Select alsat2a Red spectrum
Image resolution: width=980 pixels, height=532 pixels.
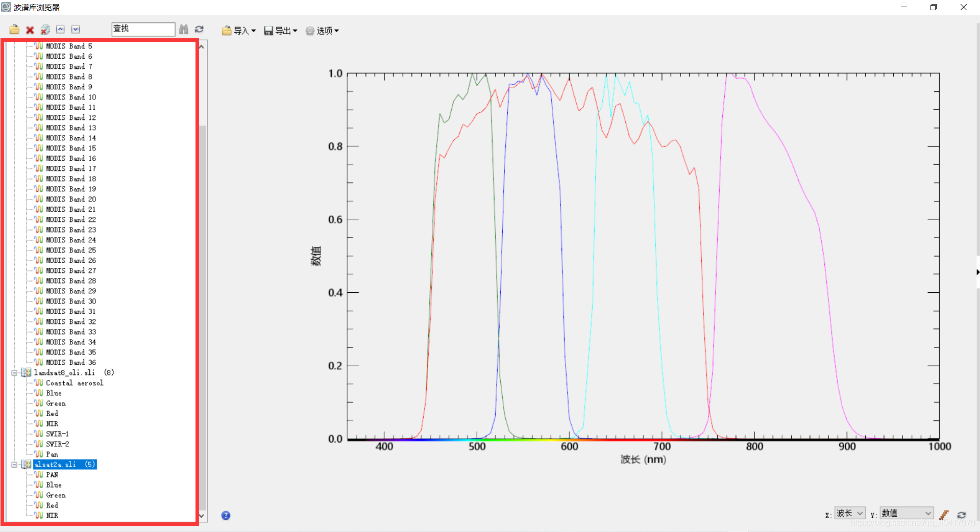coord(52,505)
